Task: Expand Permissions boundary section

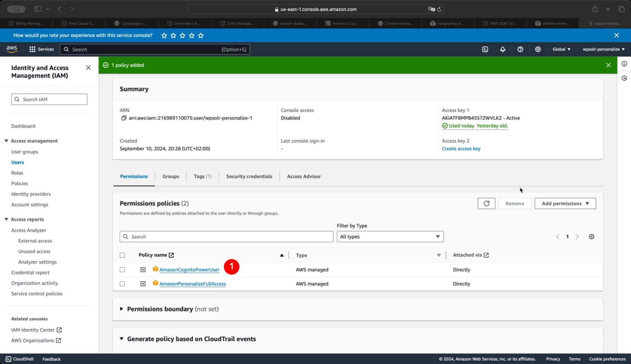Action: [121, 309]
